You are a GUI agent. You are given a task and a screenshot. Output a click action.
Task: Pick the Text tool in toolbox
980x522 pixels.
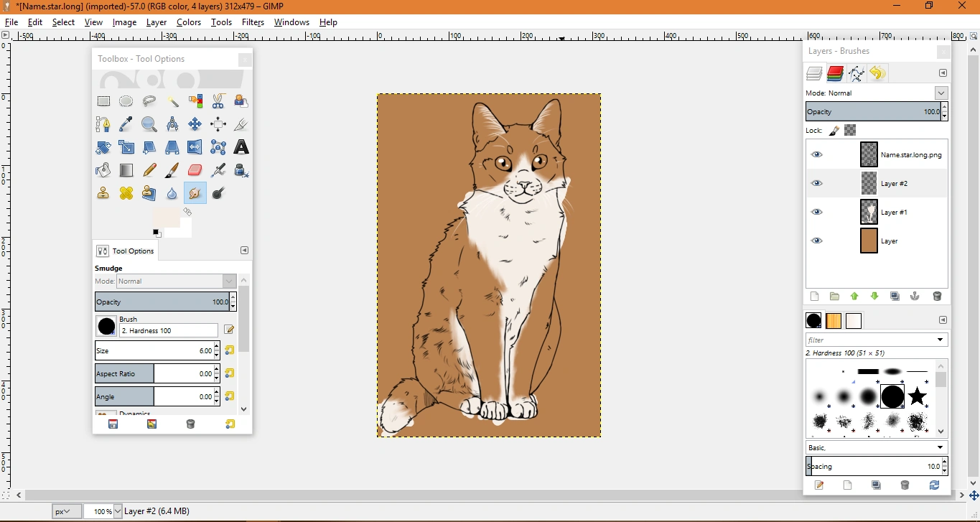pyautogui.click(x=241, y=147)
